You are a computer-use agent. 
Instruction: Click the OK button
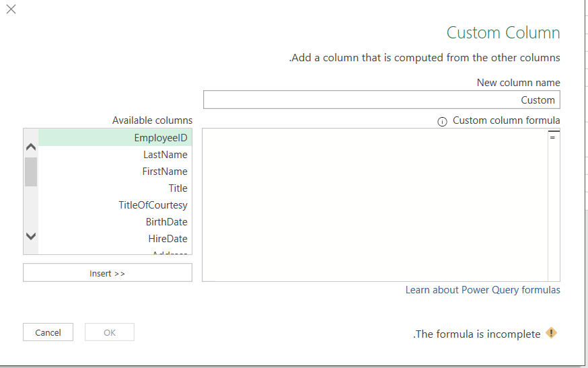coord(110,332)
